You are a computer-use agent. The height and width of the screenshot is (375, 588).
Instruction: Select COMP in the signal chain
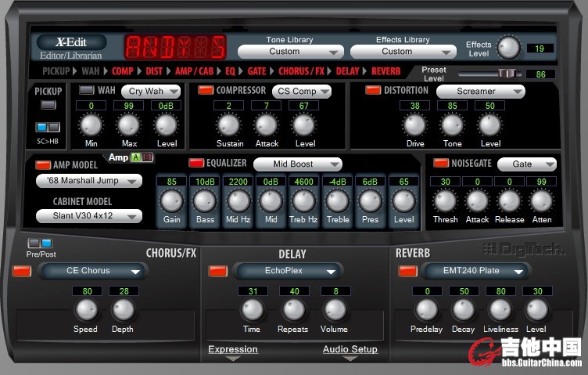[x=123, y=71]
